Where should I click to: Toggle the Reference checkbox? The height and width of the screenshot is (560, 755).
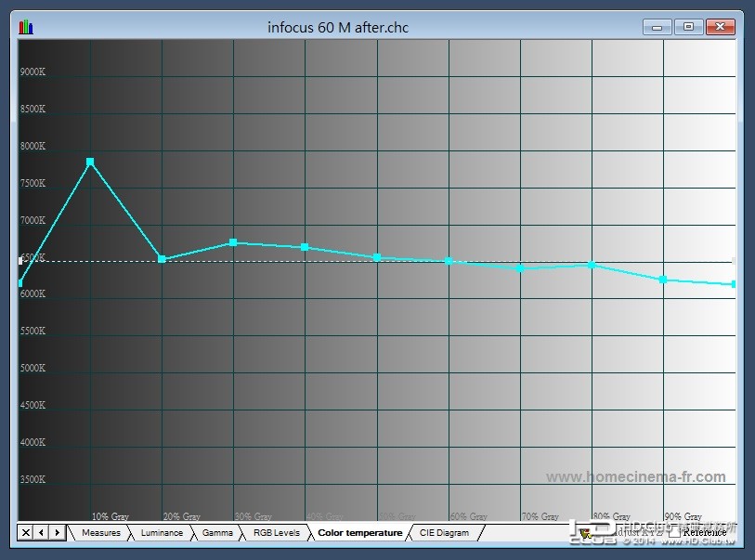(674, 532)
